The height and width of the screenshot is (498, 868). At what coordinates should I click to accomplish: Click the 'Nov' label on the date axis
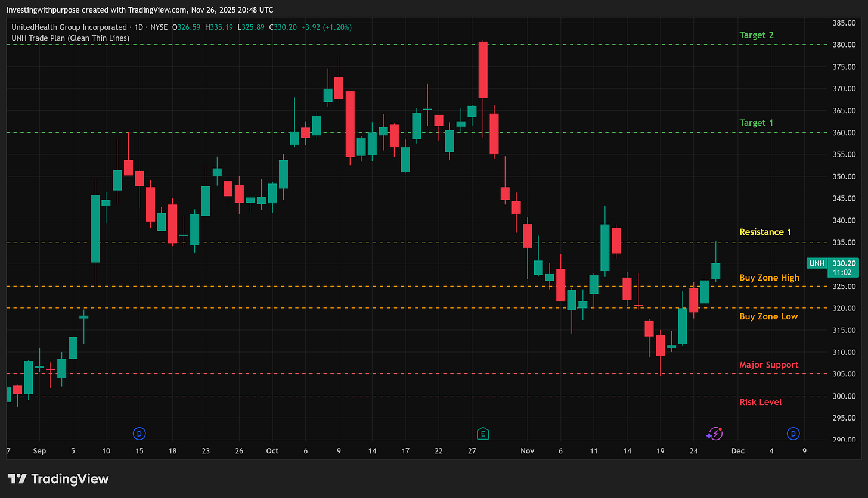527,451
